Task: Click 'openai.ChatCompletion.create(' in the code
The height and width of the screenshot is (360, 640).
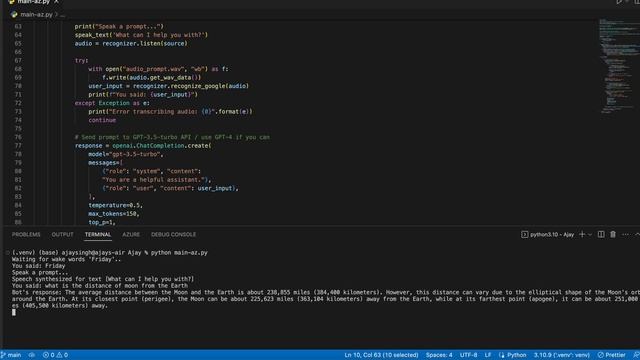Action: (162, 146)
